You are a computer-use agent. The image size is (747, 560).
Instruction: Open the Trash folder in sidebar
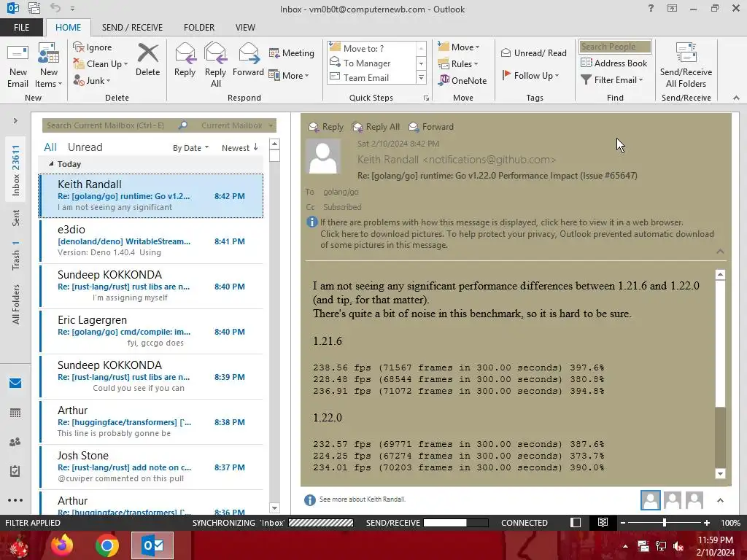tap(16, 254)
